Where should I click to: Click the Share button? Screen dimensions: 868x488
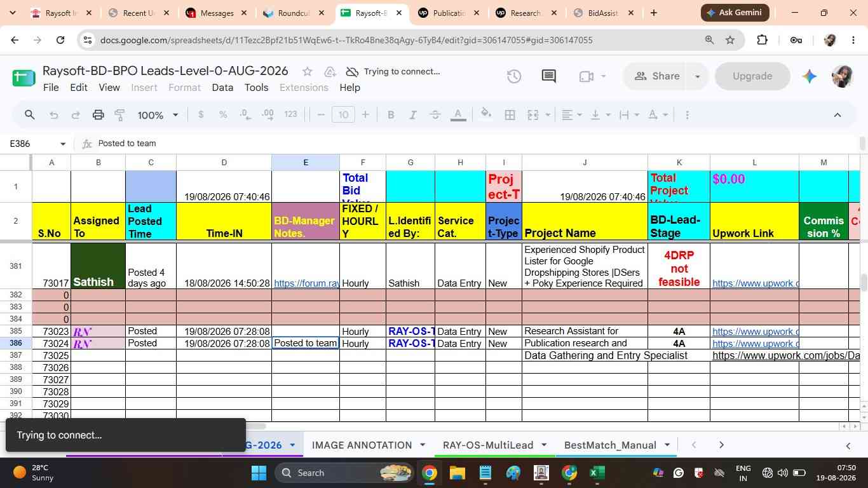point(657,76)
